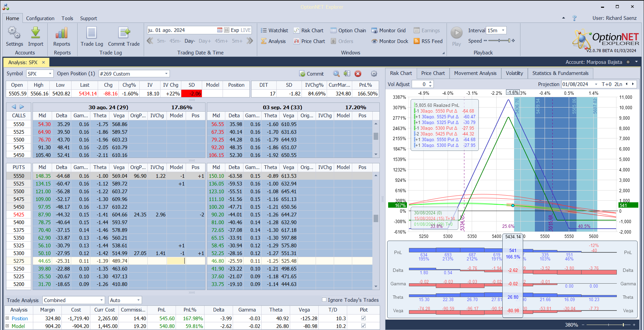Open the RSS Feed window
The image size is (644, 330).
(428, 41)
